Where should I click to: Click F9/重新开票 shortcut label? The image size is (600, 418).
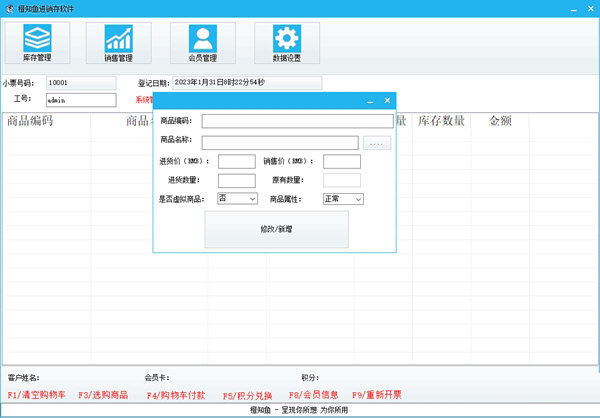click(x=377, y=395)
